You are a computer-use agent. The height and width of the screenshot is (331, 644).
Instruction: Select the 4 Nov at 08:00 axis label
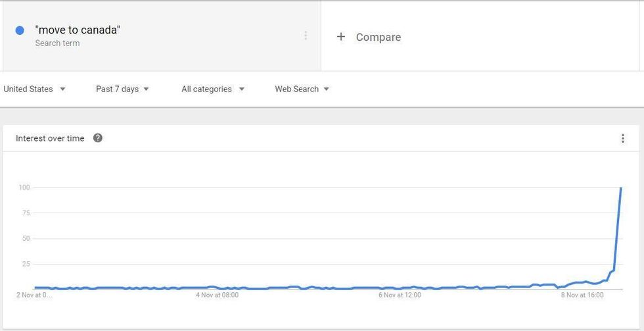coord(218,295)
